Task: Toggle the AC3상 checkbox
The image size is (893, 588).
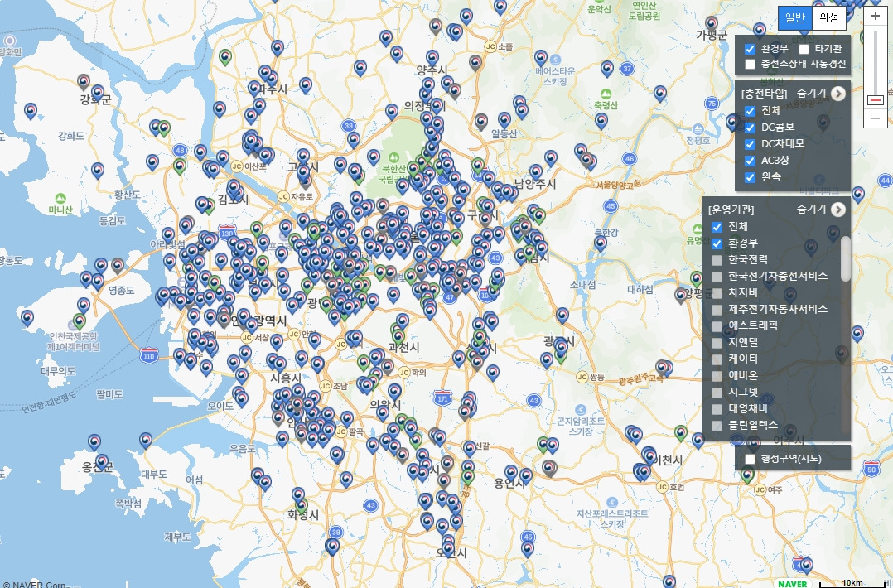Action: (x=750, y=161)
